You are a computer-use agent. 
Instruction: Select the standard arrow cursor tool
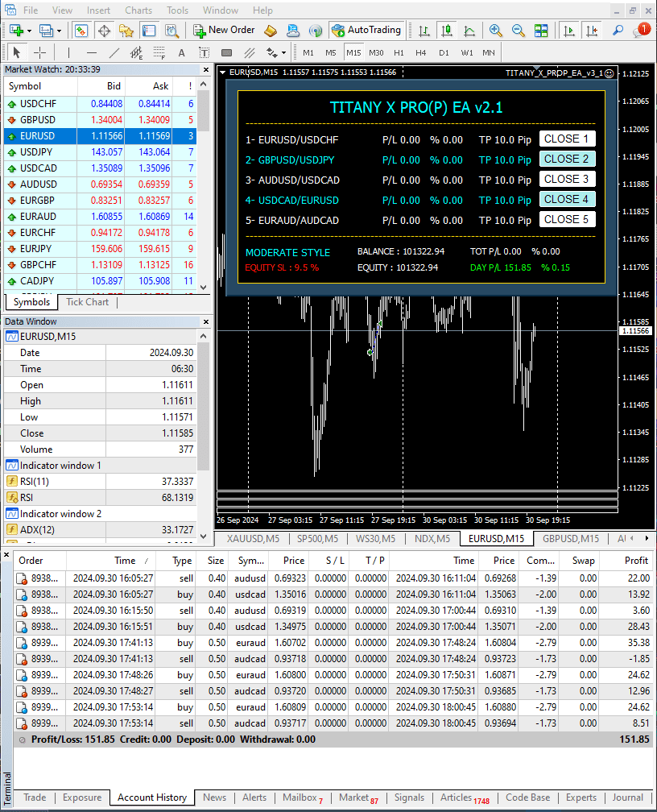click(17, 52)
